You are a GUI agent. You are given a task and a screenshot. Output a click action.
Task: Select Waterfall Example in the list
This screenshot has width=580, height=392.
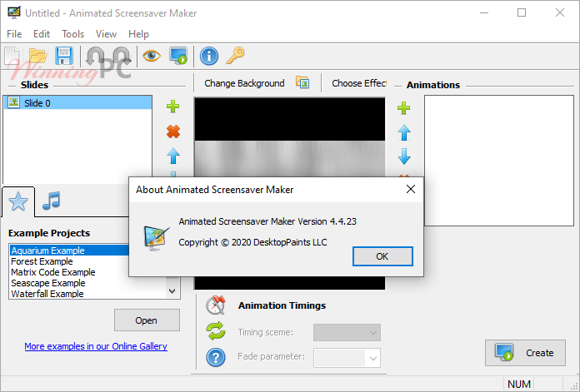[47, 294]
